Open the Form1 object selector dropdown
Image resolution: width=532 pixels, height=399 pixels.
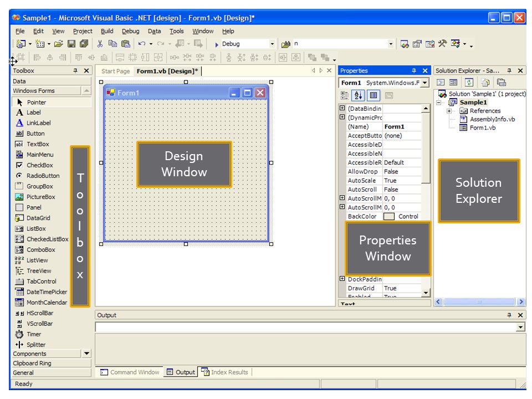click(425, 83)
